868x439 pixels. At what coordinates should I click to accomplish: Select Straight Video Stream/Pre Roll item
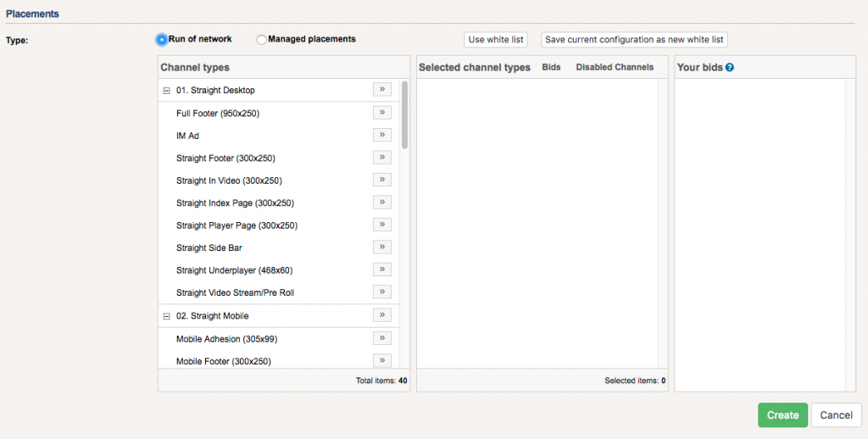click(x=235, y=293)
